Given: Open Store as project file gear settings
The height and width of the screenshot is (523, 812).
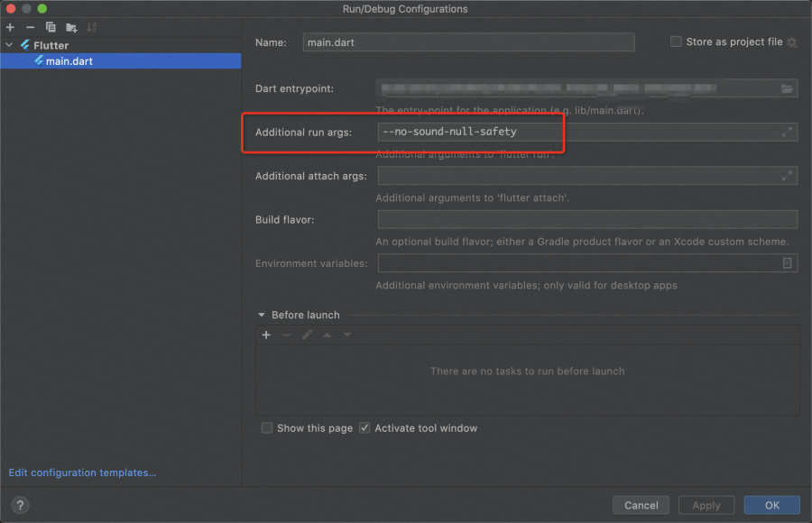Looking at the screenshot, I should tap(792, 42).
